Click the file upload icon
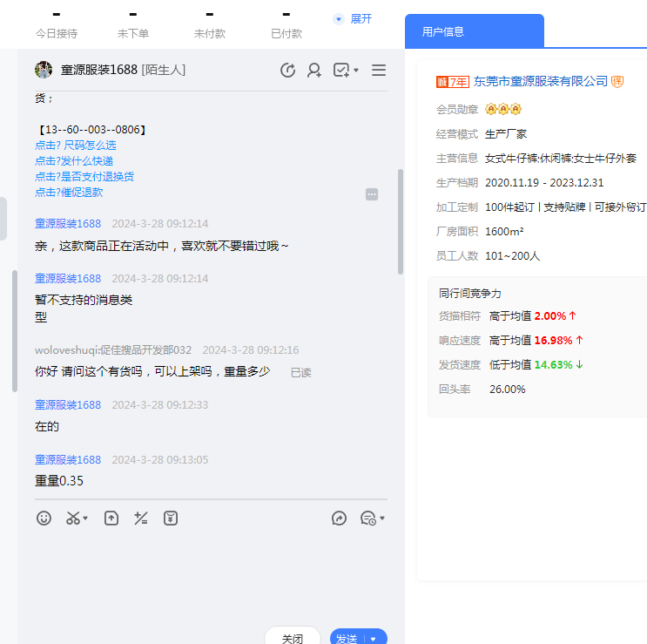 111,518
